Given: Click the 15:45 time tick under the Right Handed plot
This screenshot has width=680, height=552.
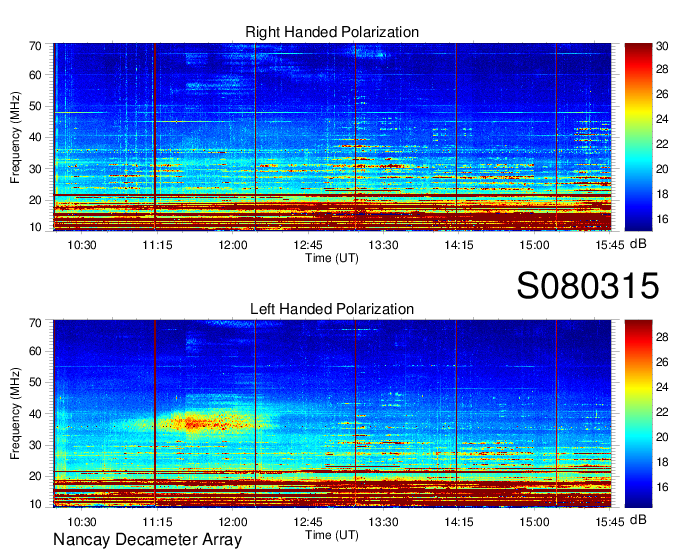Looking at the screenshot, I should pos(609,245).
